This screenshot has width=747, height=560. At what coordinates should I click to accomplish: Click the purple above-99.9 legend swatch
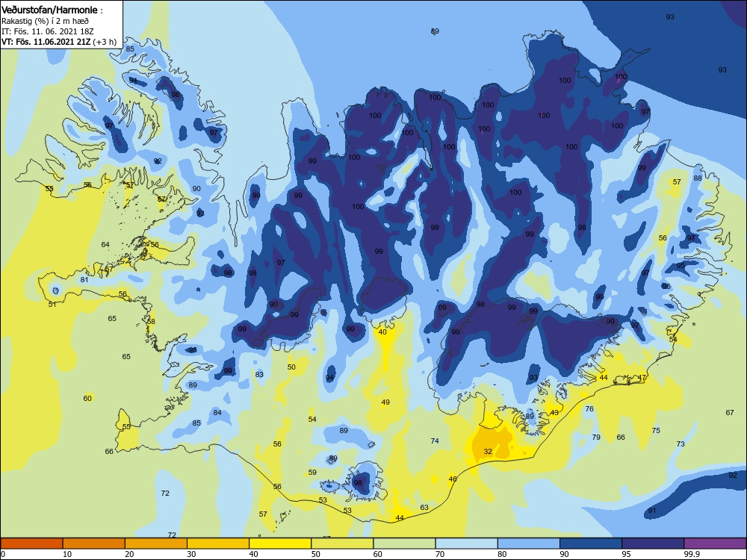pyautogui.click(x=715, y=544)
